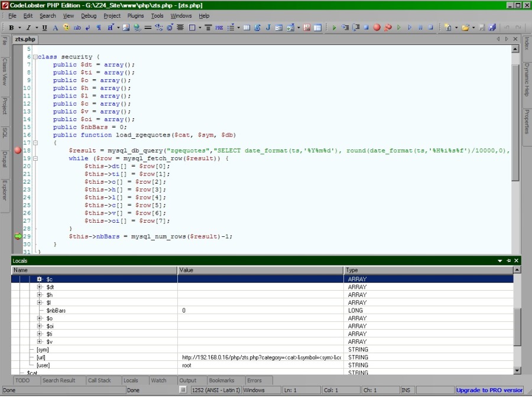This screenshot has width=532, height=397.
Task: Click the Locals panel scroll down arrow
Action: (x=517, y=370)
